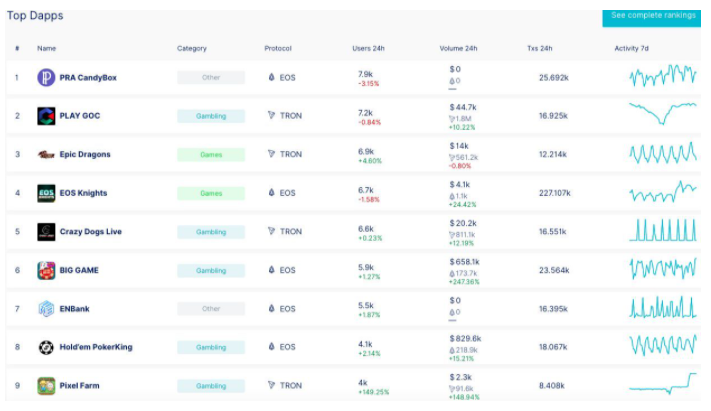View Pixel Farm 7-day activity sparkline
Image resolution: width=711 pixels, height=411 pixels.
pos(663,384)
